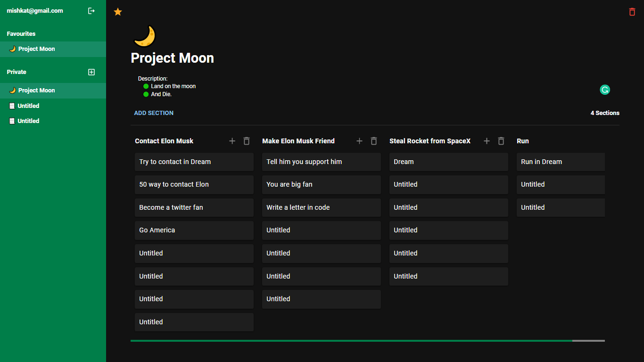Click the Favourites sidebar heading
The height and width of the screenshot is (362, 644).
(21, 34)
